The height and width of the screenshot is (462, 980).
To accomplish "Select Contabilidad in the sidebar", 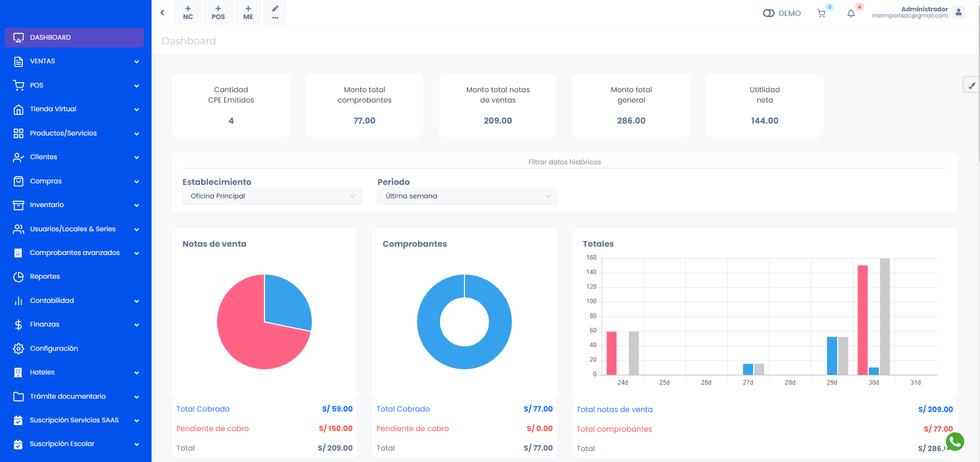I will pos(74,301).
